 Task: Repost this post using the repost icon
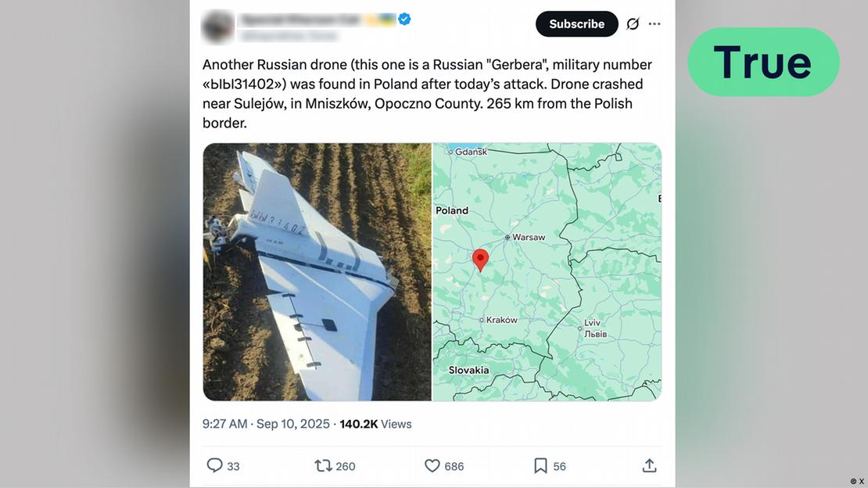[x=323, y=465]
